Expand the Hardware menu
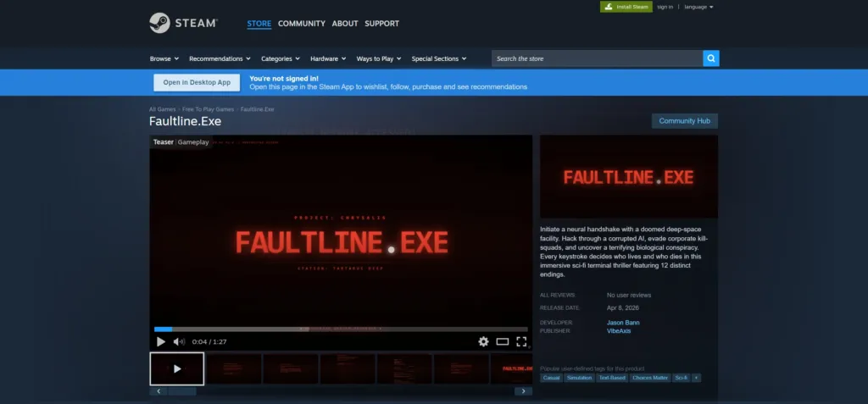This screenshot has width=868, height=404. [x=328, y=58]
